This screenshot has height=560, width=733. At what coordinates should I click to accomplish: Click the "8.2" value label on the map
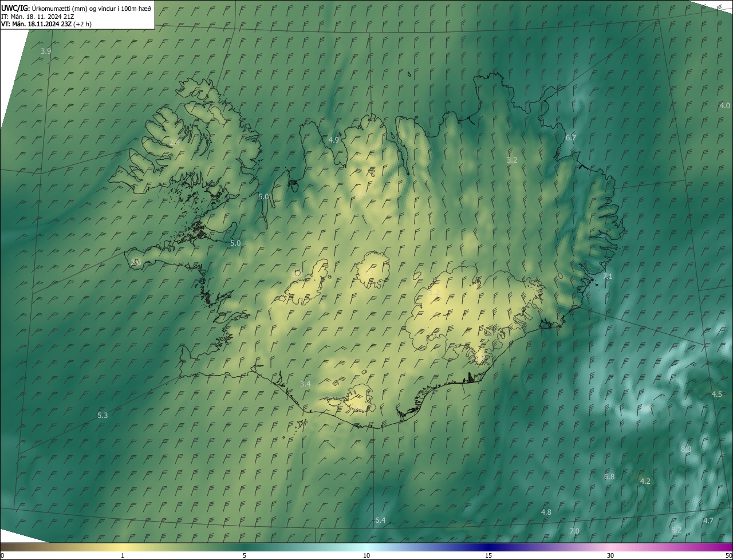(676, 530)
